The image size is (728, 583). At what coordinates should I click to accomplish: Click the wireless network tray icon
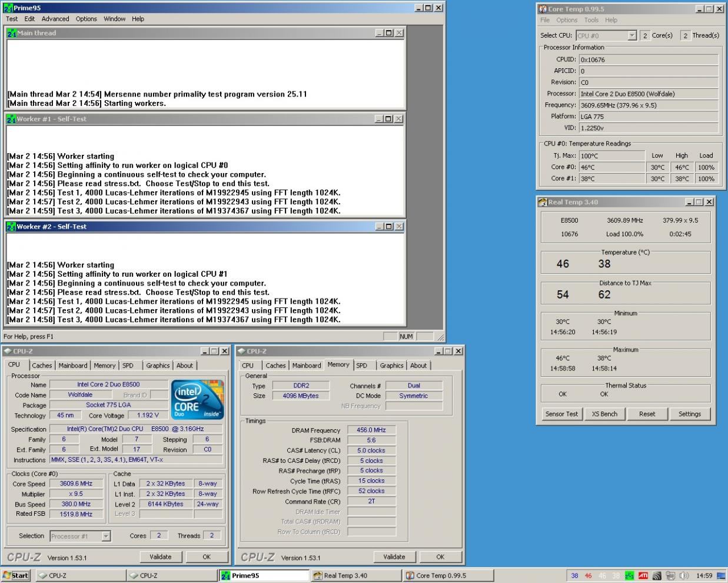[657, 575]
